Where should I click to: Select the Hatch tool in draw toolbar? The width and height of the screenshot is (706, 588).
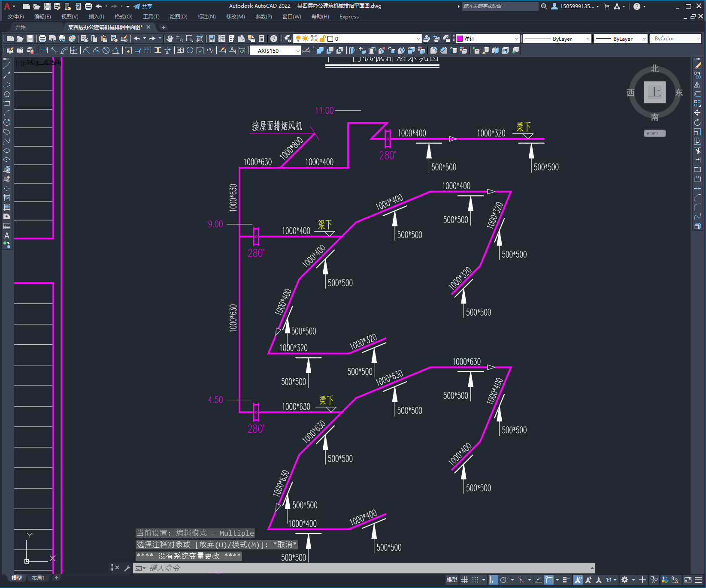click(x=7, y=198)
